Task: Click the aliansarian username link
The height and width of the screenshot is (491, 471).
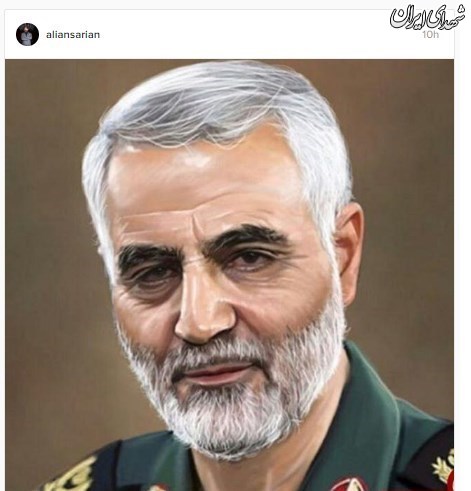Action: click(x=73, y=35)
